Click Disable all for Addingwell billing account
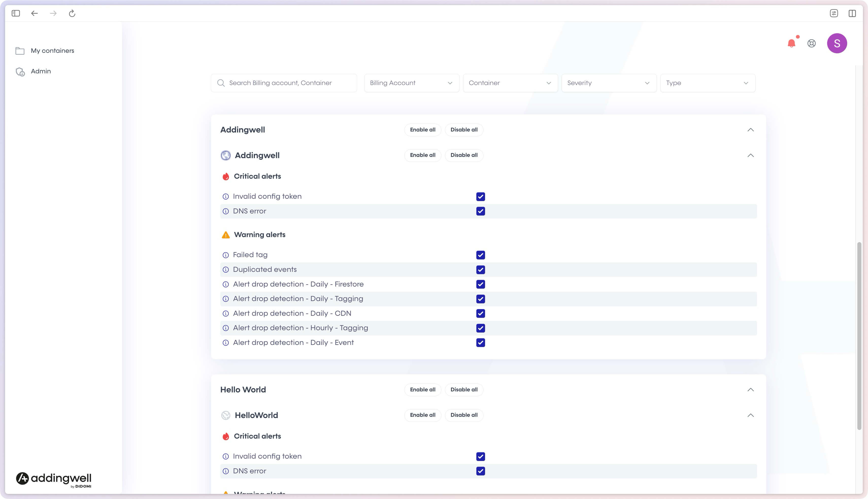The height and width of the screenshot is (499, 868). pos(464,130)
